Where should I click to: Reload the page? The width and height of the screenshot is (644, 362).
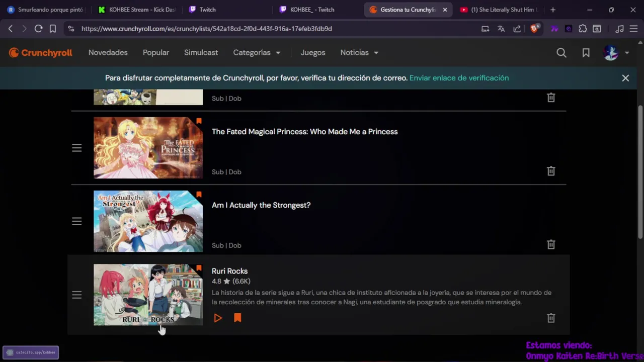pos(38,29)
